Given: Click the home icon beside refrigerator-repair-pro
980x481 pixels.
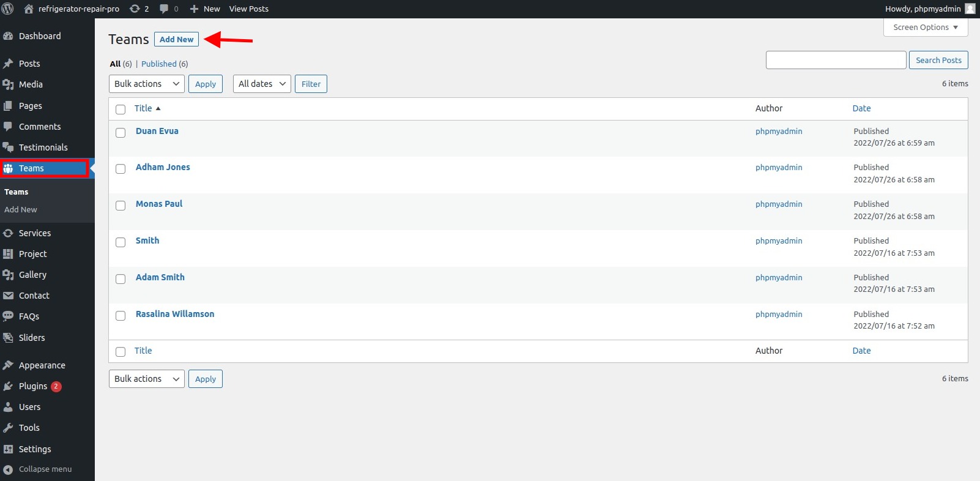Looking at the screenshot, I should tap(29, 9).
